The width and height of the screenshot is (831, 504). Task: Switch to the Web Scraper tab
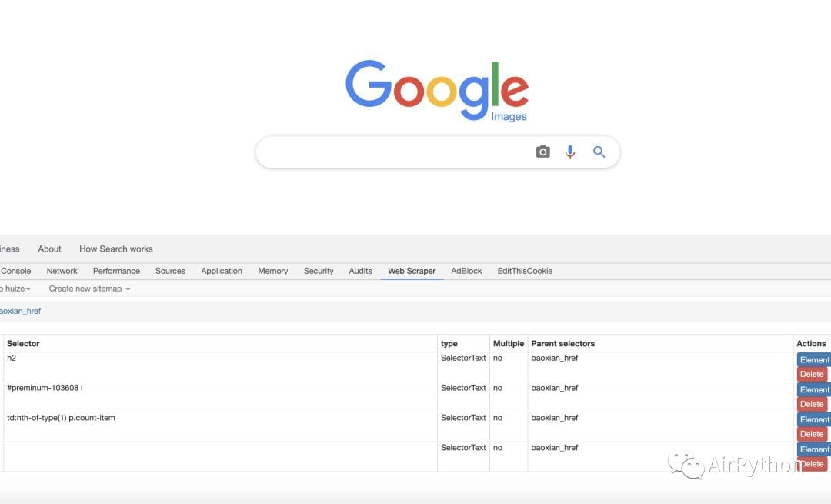click(x=411, y=271)
